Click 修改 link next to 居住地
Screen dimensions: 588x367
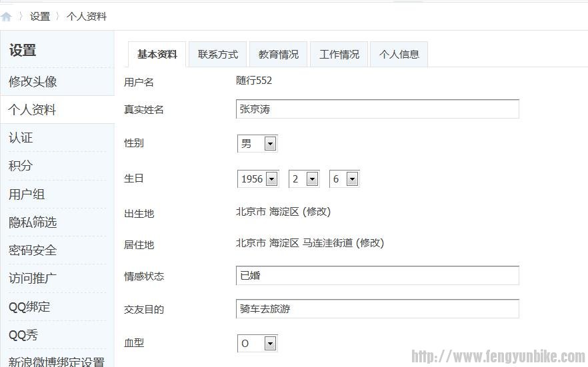click(x=370, y=243)
